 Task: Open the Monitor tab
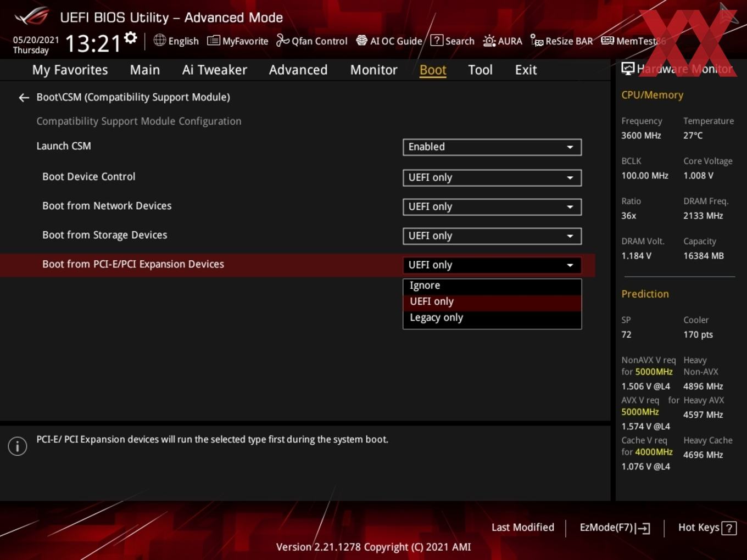(374, 70)
